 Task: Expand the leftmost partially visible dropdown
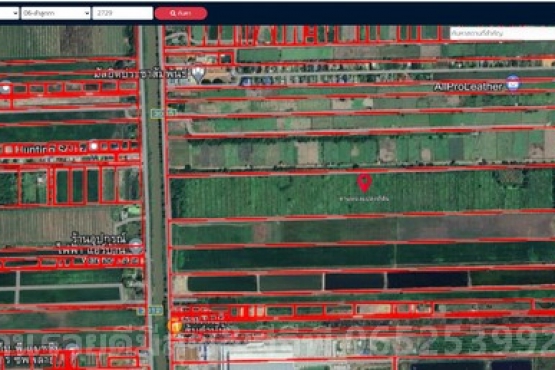point(9,13)
